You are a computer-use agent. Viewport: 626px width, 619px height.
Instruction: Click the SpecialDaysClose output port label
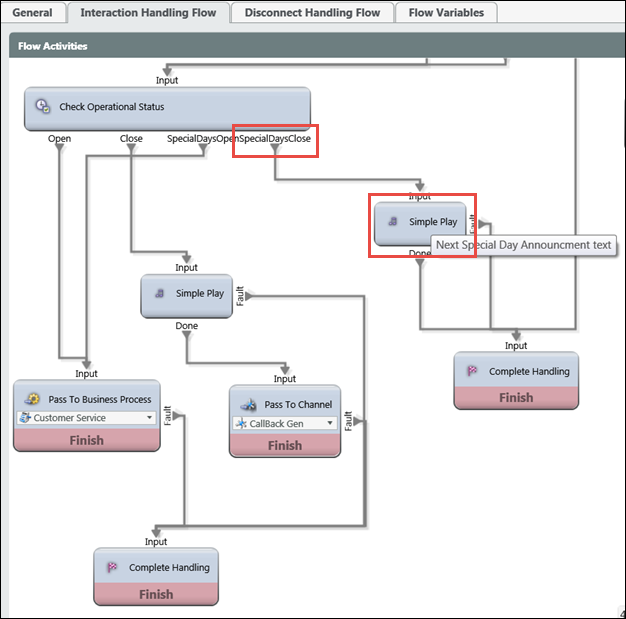pyautogui.click(x=275, y=139)
